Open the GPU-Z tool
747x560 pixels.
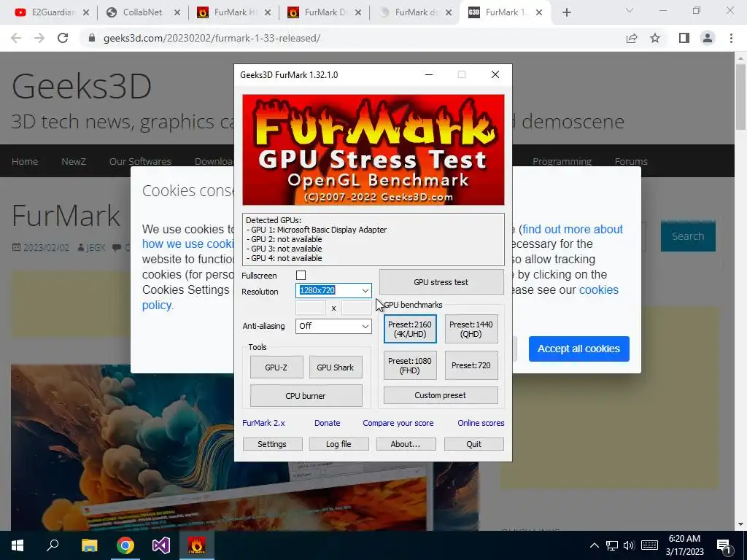276,367
